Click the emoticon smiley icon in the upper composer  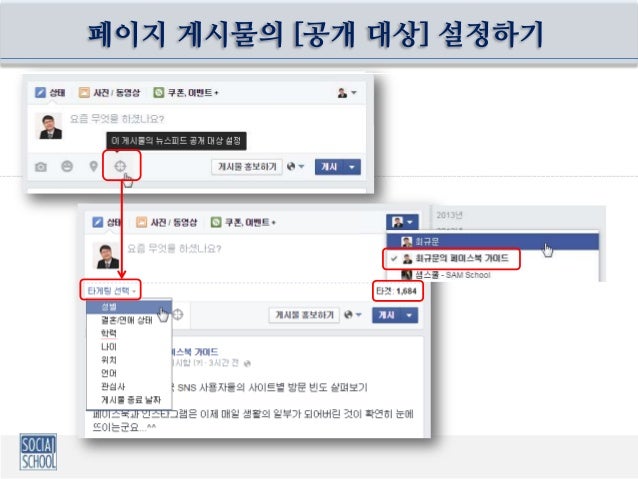67,166
